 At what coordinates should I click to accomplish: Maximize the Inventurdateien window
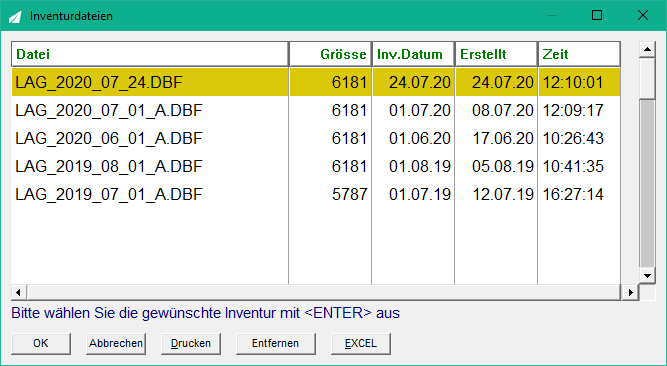(x=597, y=15)
